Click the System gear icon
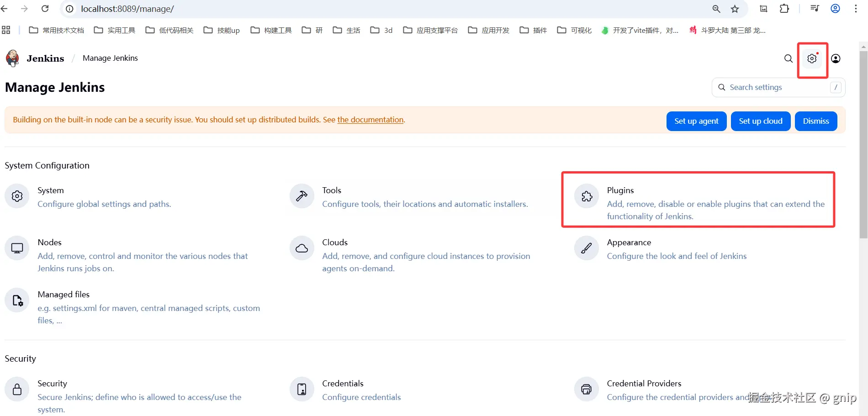 tap(17, 196)
